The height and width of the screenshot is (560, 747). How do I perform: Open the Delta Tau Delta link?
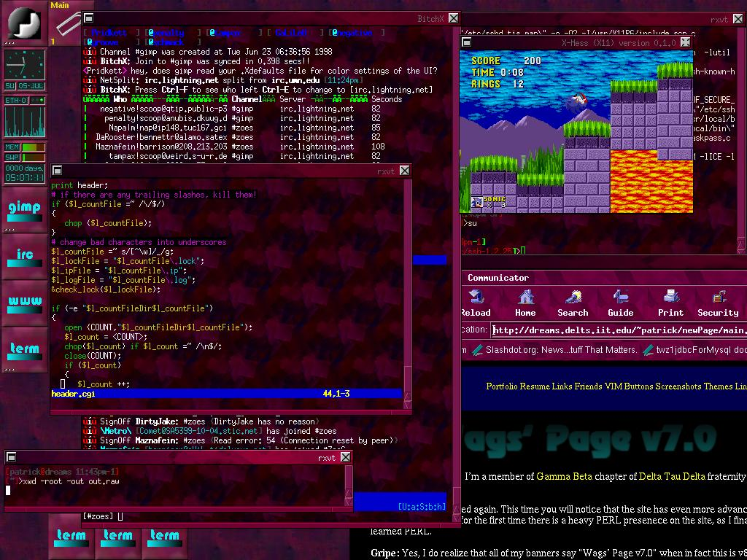point(672,476)
